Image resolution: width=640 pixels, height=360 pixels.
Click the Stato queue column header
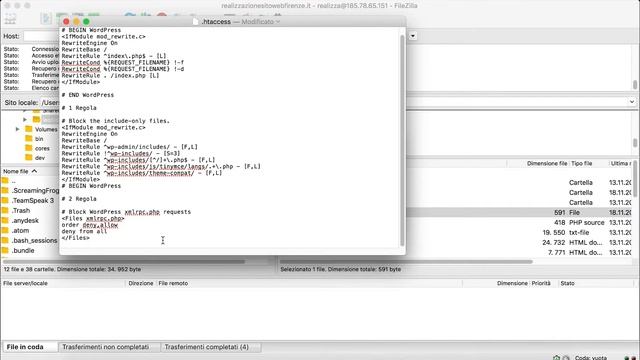pos(567,283)
